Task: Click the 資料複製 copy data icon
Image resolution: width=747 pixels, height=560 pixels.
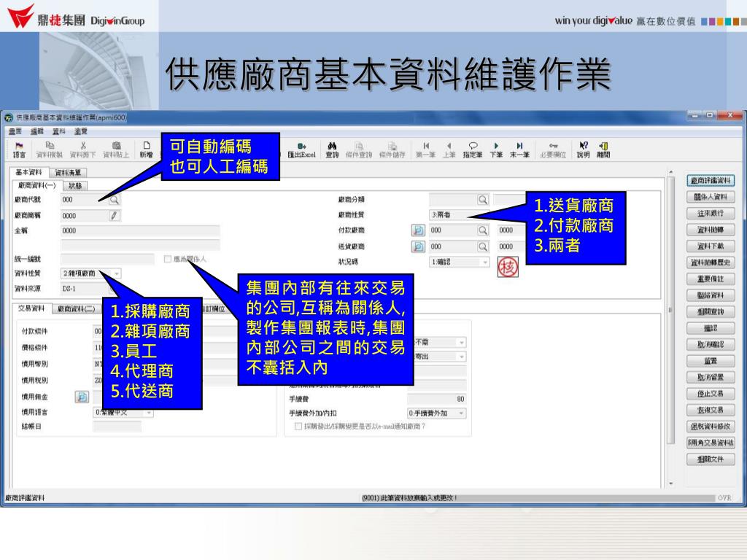Action: coord(50,149)
